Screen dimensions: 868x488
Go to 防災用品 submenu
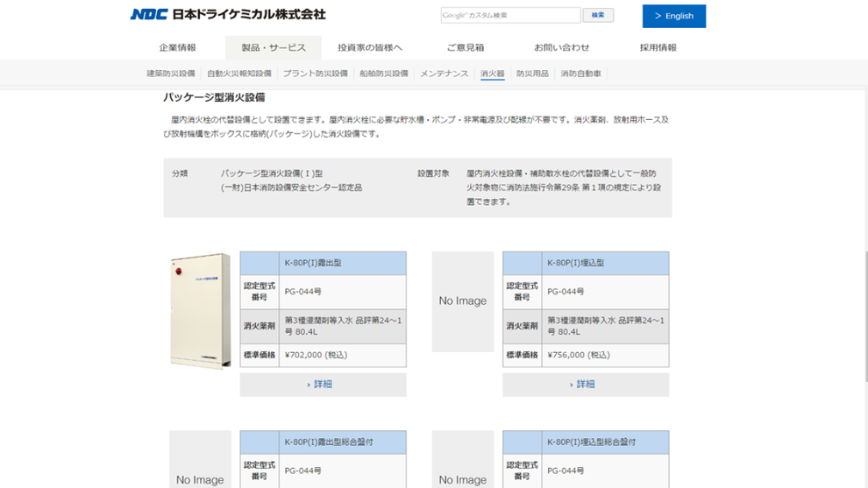pyautogui.click(x=532, y=74)
